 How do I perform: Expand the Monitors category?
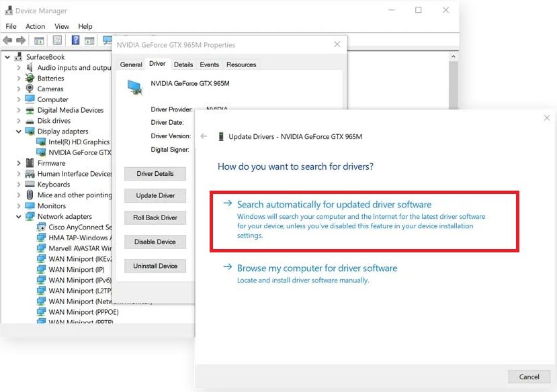tap(18, 206)
